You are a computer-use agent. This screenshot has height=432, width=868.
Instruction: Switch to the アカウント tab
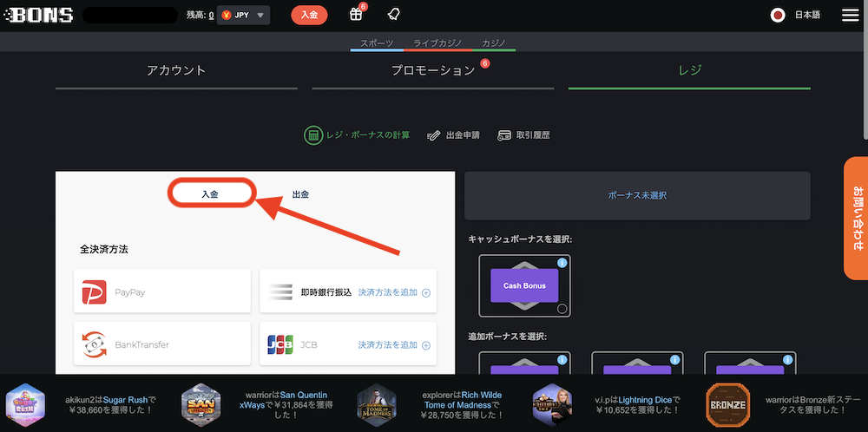tap(176, 70)
